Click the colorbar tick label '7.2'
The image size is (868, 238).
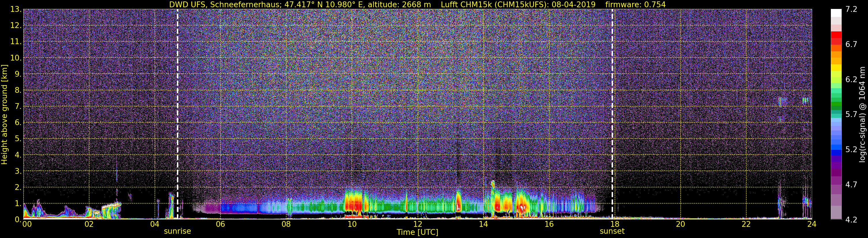(851, 10)
